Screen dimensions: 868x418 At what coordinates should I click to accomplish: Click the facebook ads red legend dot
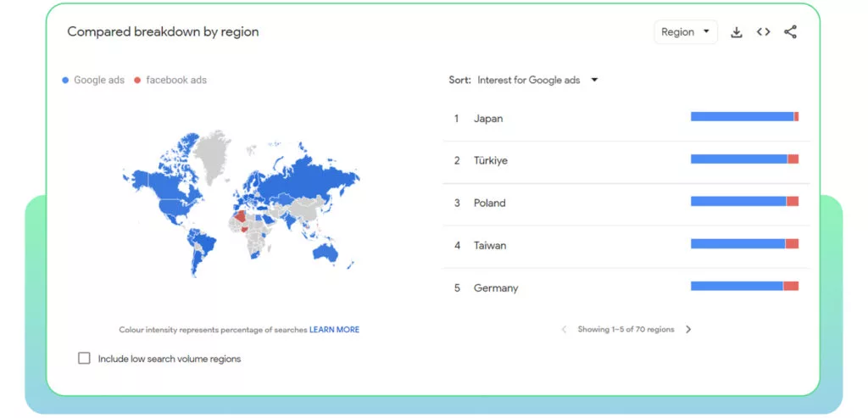pos(137,81)
